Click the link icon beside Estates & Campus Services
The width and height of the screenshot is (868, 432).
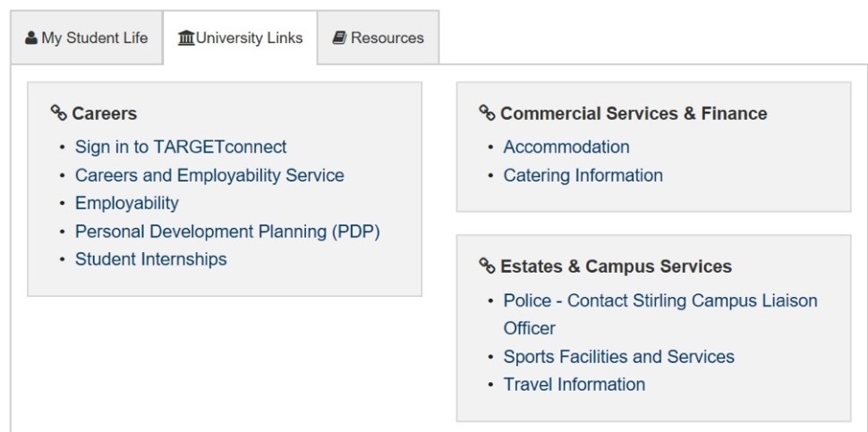pos(488,266)
